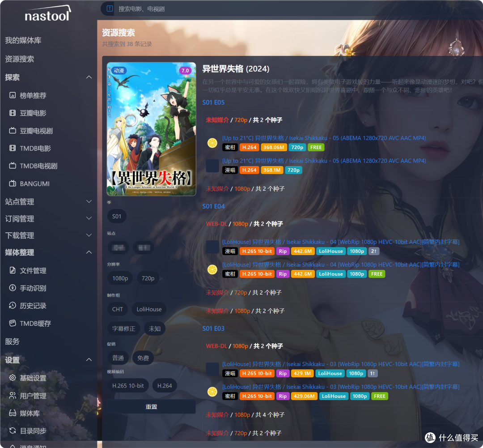Click the 文件管理 file icon
The height and width of the screenshot is (448, 483).
[12, 270]
